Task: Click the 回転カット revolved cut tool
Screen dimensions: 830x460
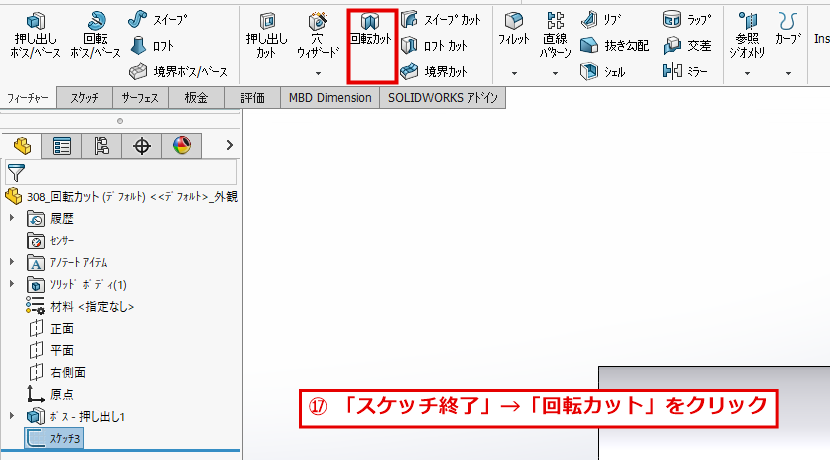Action: [371, 30]
